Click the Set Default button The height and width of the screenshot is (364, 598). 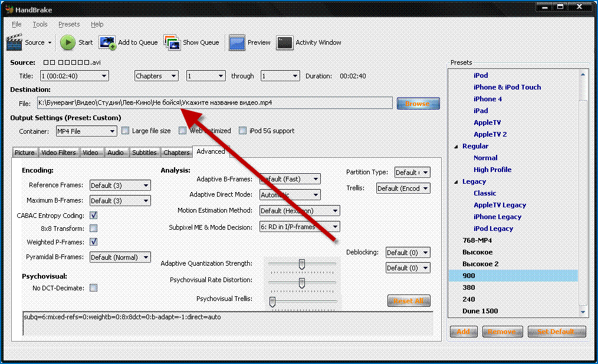[x=557, y=332]
